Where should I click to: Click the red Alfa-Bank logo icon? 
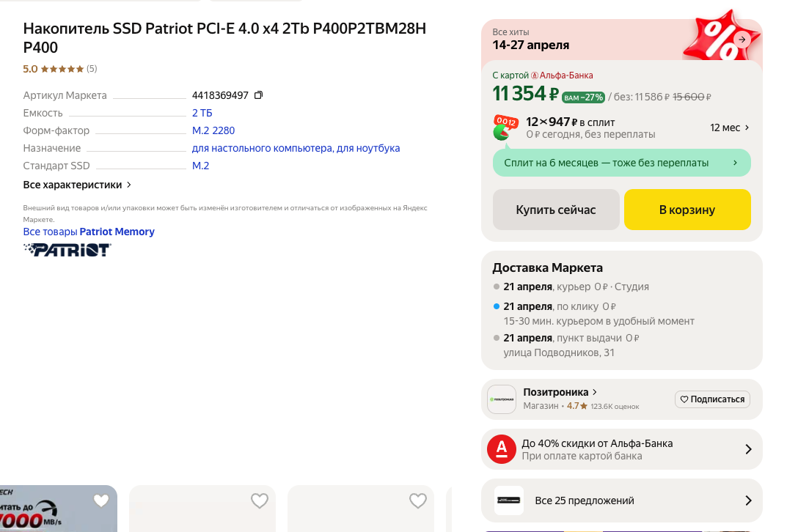[x=501, y=449]
